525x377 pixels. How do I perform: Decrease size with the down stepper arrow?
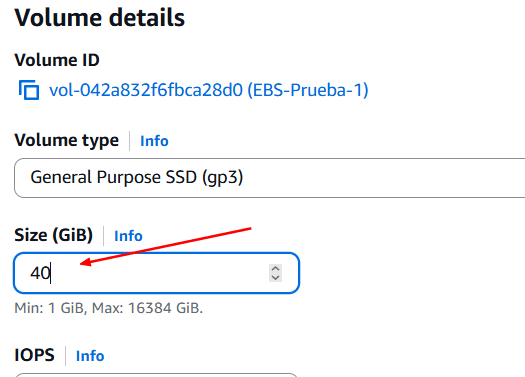[275, 277]
